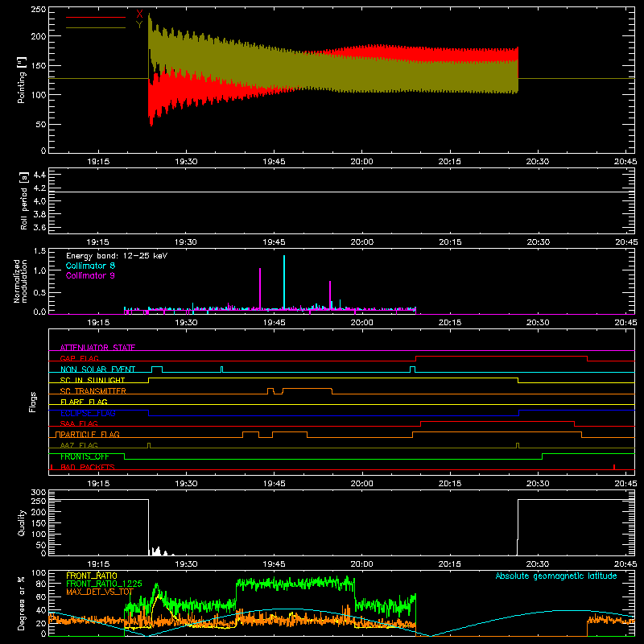Image resolution: width=644 pixels, height=644 pixels.
Task: Select the cyan 'Collimator 8' legend entry
Action: (x=90, y=266)
